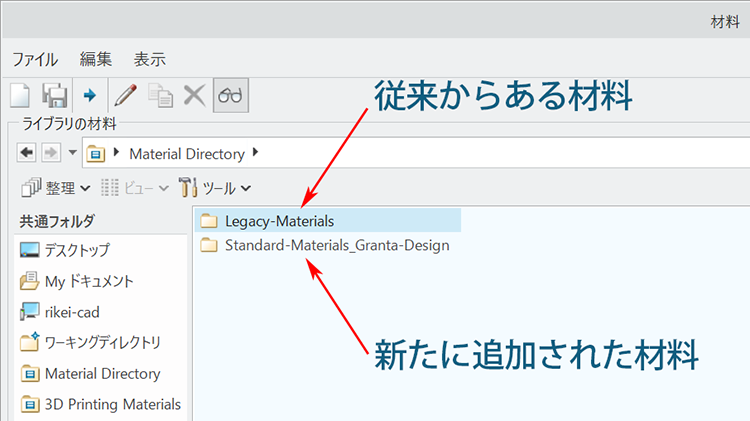Click the save material icon

54,96
